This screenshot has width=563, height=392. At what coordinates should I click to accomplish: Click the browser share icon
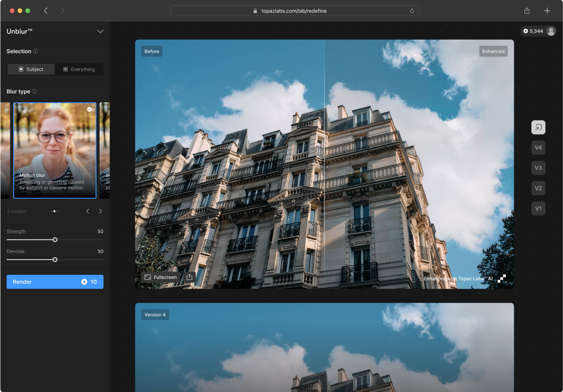point(527,11)
